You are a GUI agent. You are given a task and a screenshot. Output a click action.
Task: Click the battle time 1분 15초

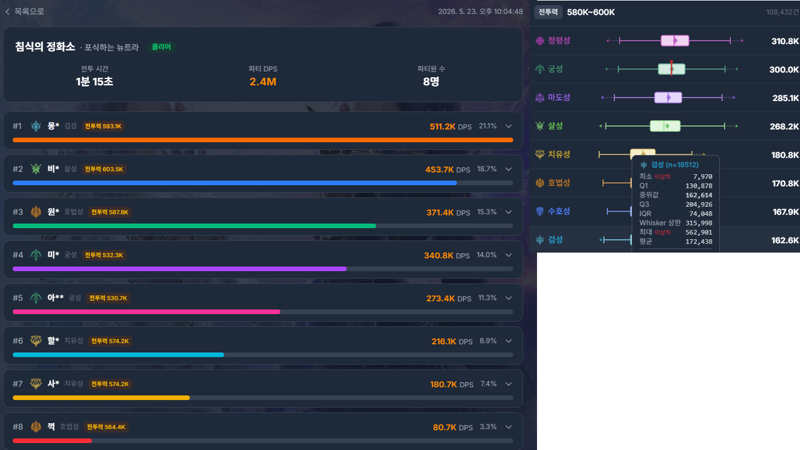pos(94,82)
